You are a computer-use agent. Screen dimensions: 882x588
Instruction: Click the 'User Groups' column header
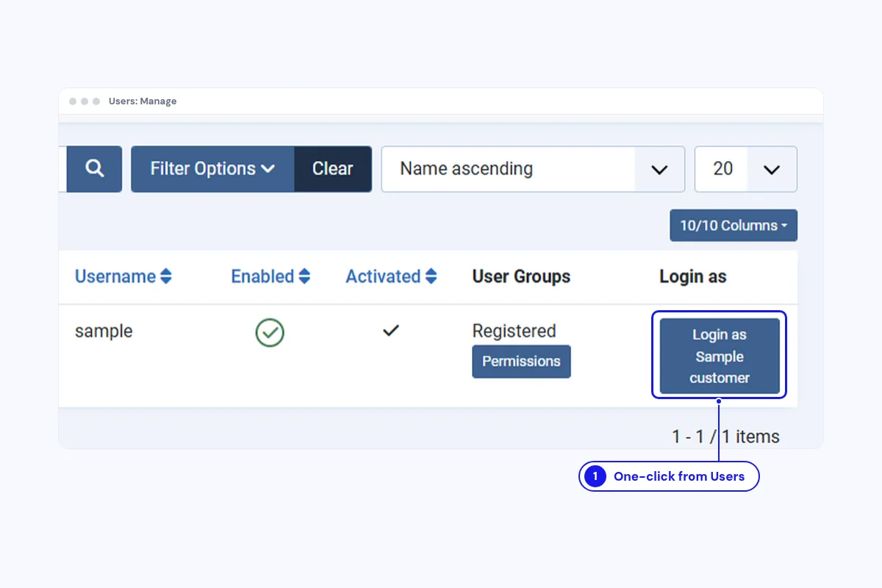521,276
